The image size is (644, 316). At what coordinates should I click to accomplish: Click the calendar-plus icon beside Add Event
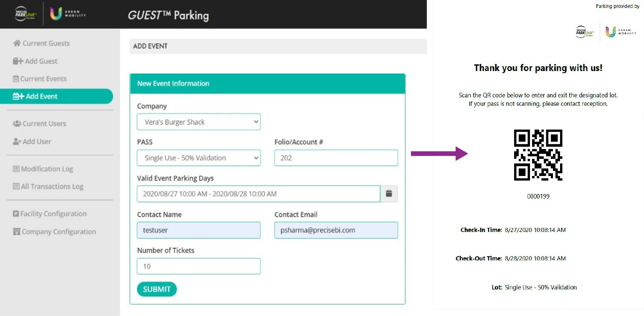click(x=19, y=96)
